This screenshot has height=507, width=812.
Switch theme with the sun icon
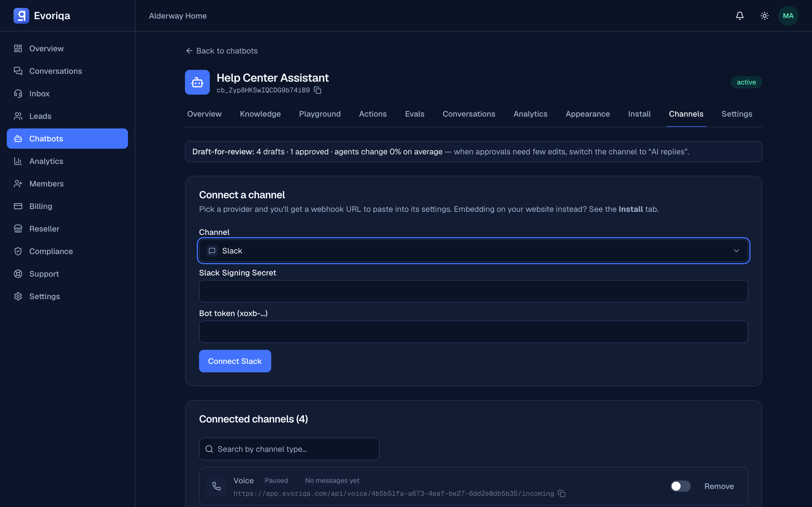coord(764,16)
